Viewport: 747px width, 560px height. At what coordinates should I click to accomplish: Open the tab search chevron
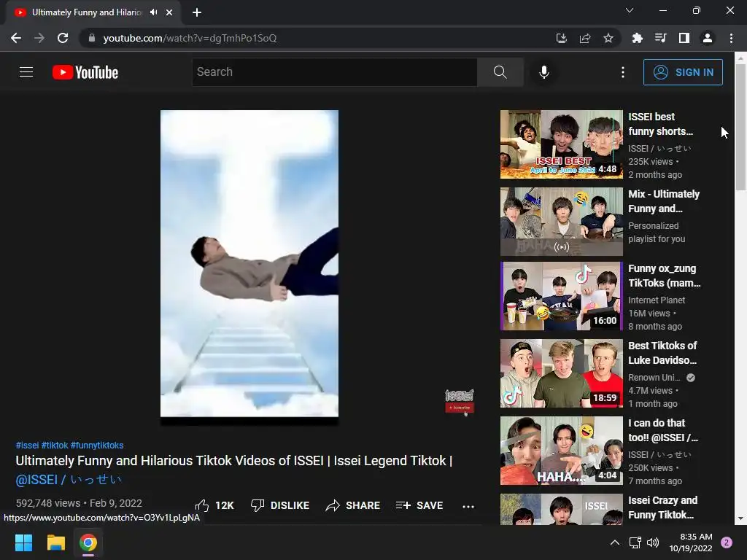[630, 10]
